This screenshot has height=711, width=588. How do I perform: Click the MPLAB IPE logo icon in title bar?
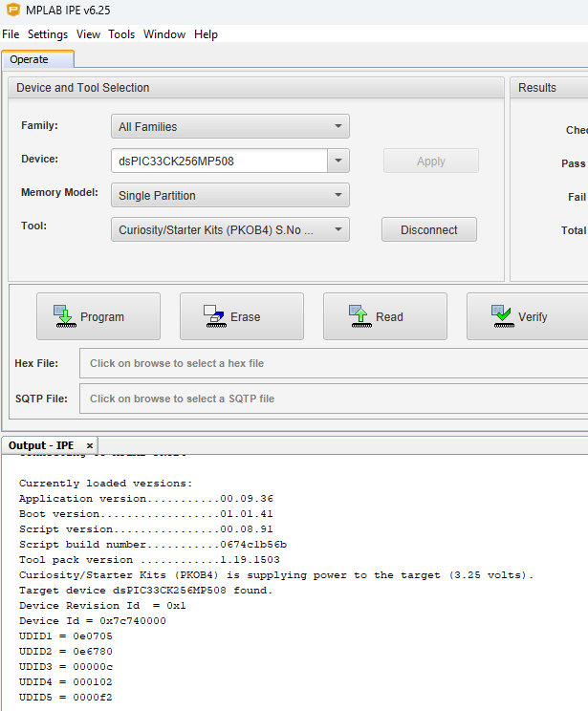click(x=12, y=11)
